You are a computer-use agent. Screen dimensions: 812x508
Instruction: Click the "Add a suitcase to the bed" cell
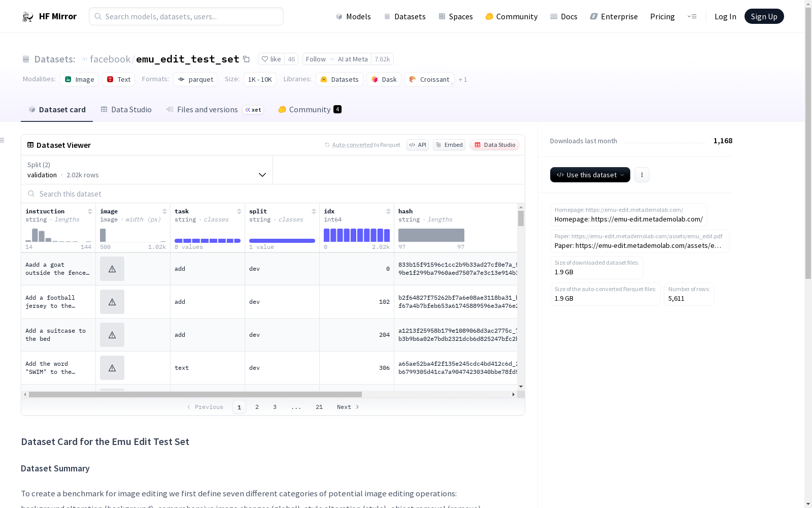coord(58,335)
